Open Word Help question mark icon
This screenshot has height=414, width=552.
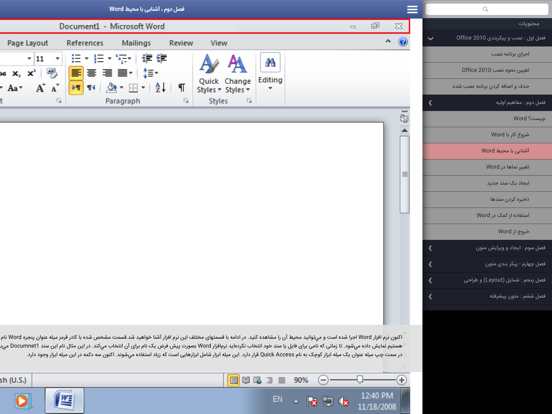point(403,42)
